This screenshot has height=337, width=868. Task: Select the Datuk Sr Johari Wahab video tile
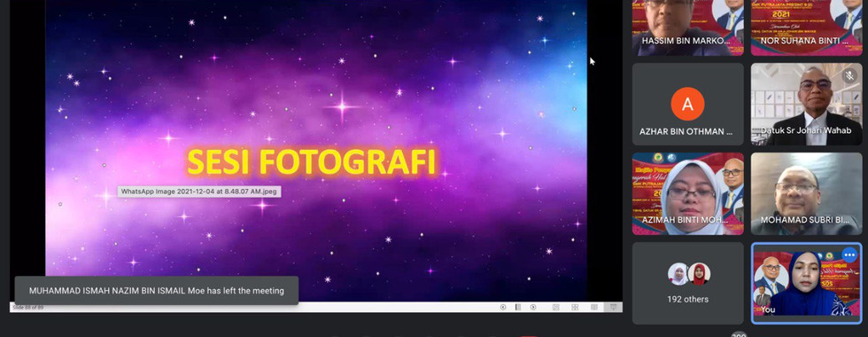click(x=806, y=105)
